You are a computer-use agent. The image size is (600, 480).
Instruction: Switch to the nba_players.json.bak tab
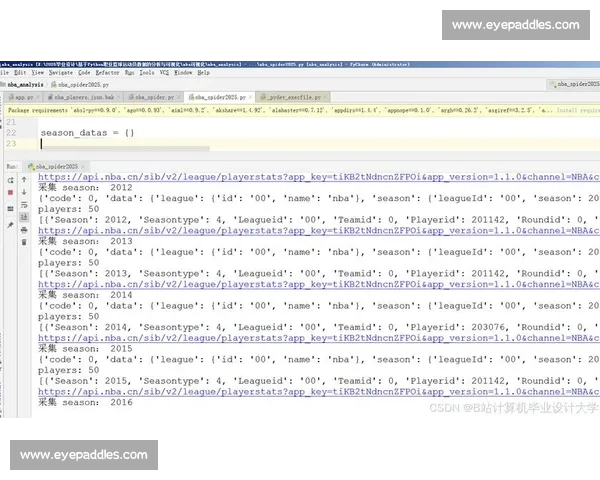pos(84,98)
